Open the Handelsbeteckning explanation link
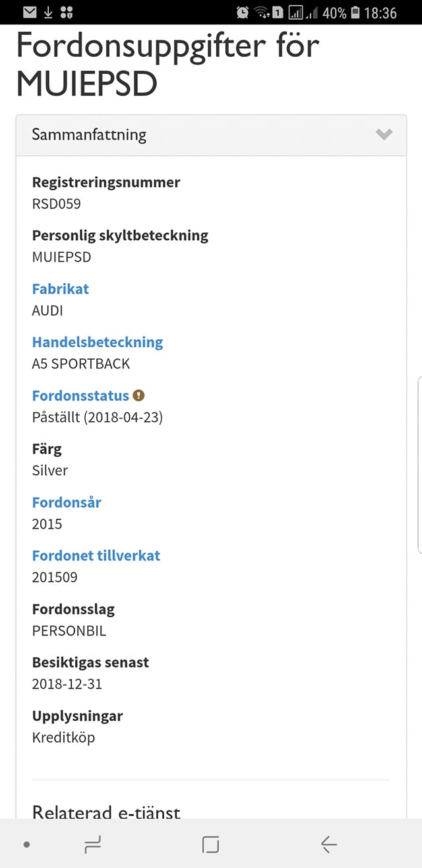The width and height of the screenshot is (422, 868). point(98,342)
